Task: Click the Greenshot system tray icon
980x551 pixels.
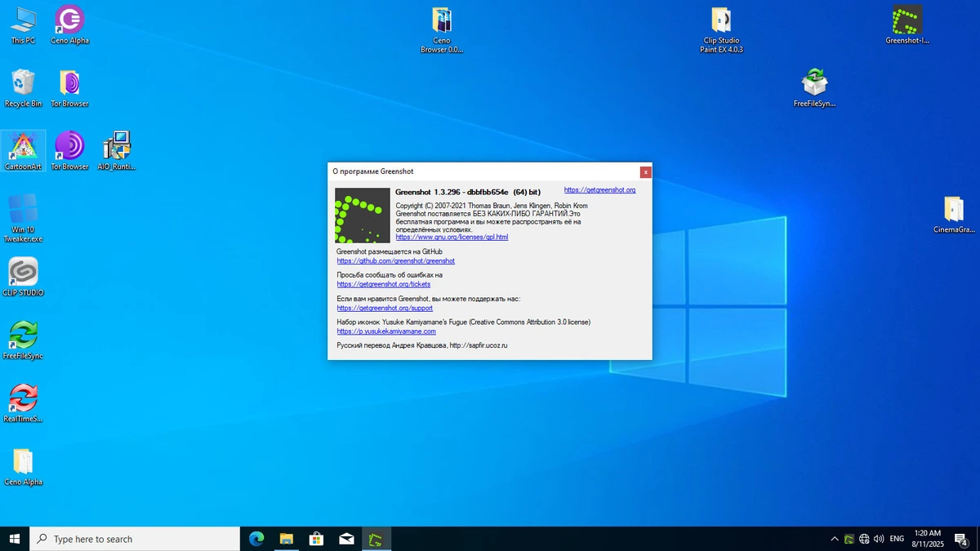Action: point(849,539)
